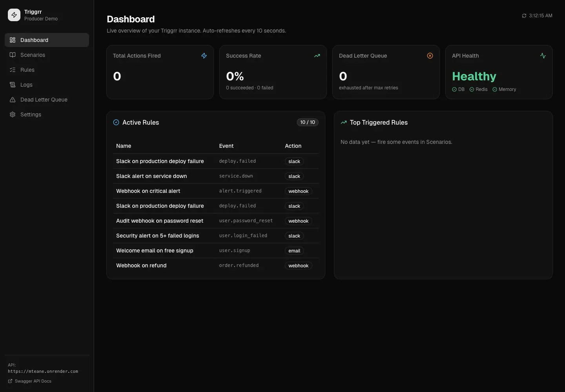Click the 10 / 10 active rules badge
The image size is (565, 392).
point(308,122)
